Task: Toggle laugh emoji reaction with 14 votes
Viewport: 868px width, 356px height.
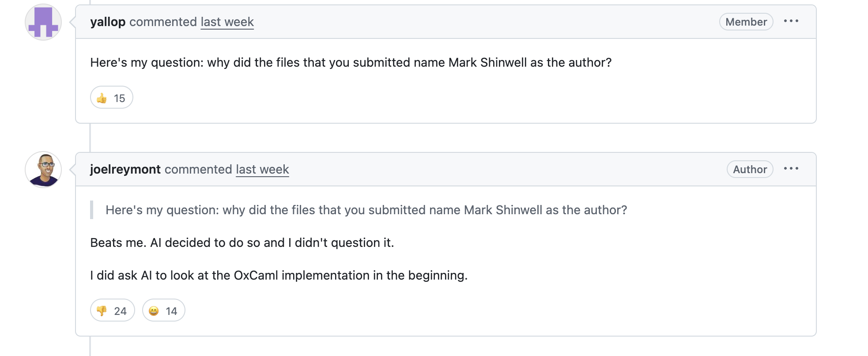Action: (163, 311)
